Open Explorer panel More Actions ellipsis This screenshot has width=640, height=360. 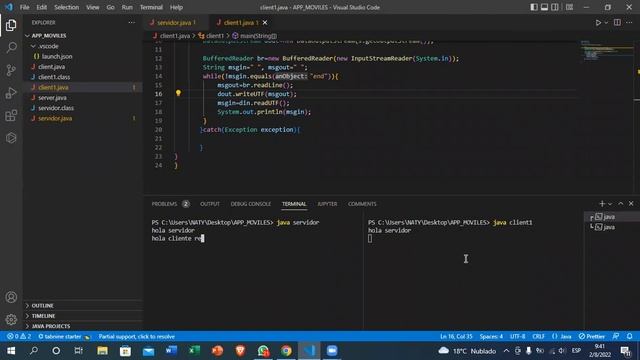pyautogui.click(x=131, y=22)
